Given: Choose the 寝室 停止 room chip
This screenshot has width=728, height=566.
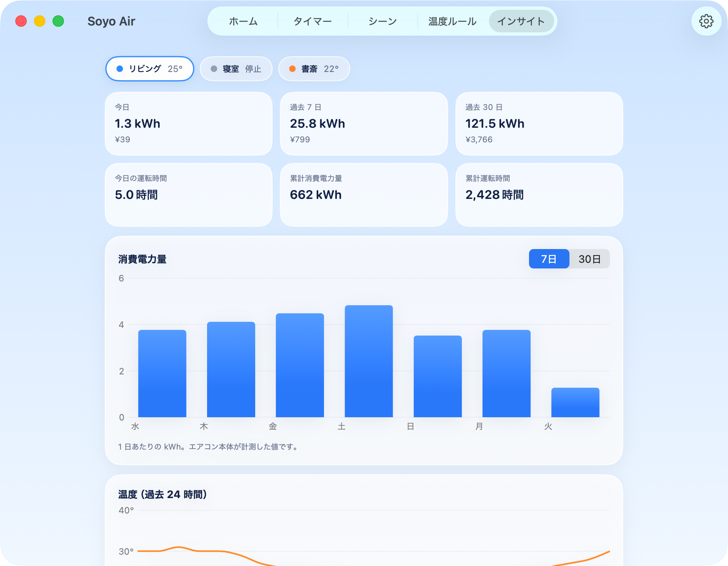Looking at the screenshot, I should (236, 69).
